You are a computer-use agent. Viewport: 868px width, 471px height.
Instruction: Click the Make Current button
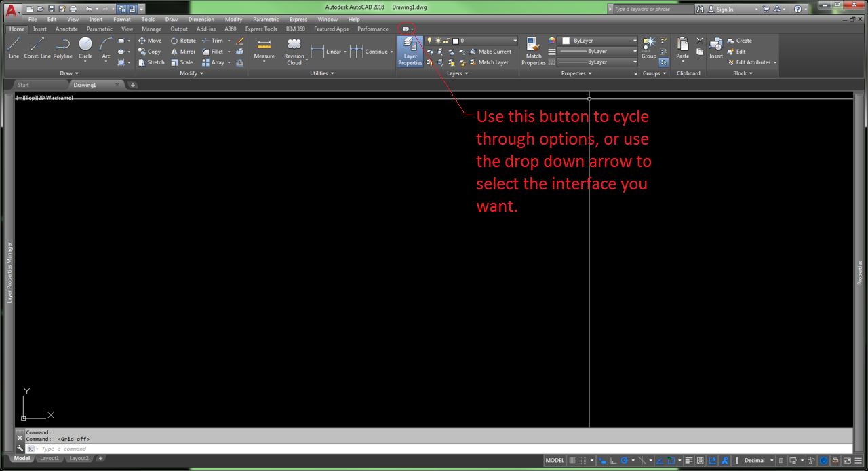(x=492, y=52)
